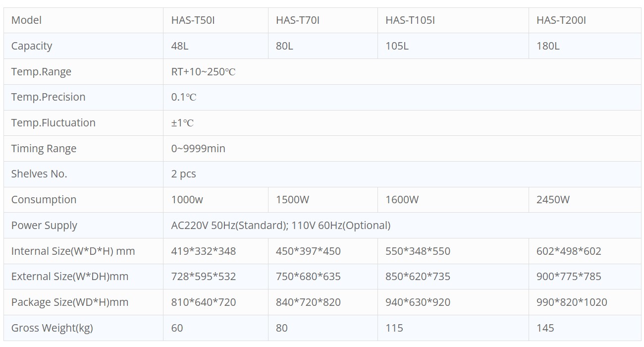This screenshot has width=644, height=347.
Task: Select the 145 gross weight cell
Action: click(545, 328)
